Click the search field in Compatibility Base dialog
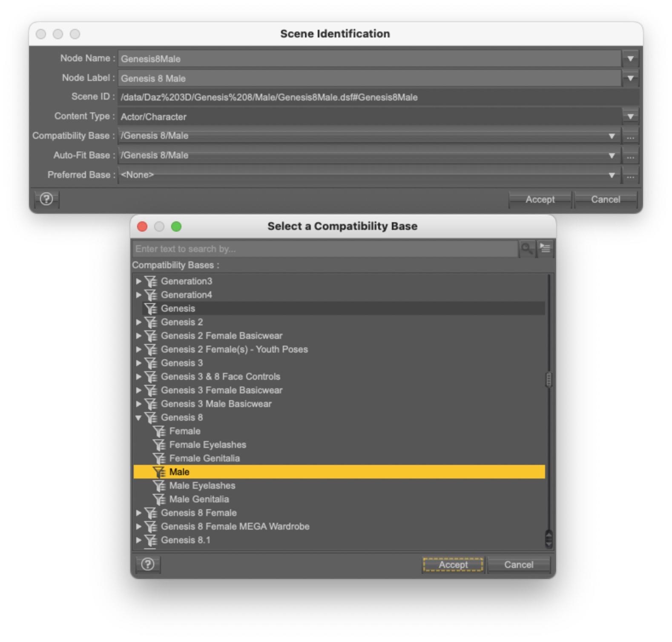 point(325,249)
